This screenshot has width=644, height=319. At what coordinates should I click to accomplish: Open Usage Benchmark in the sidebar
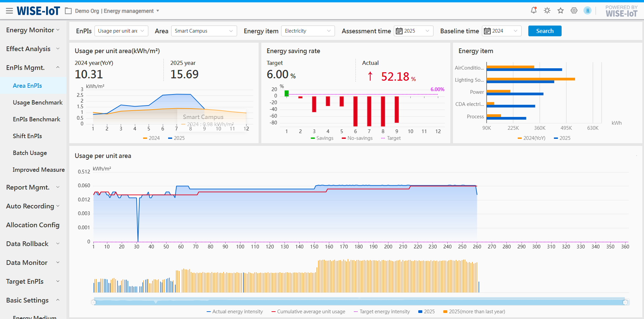click(x=38, y=103)
